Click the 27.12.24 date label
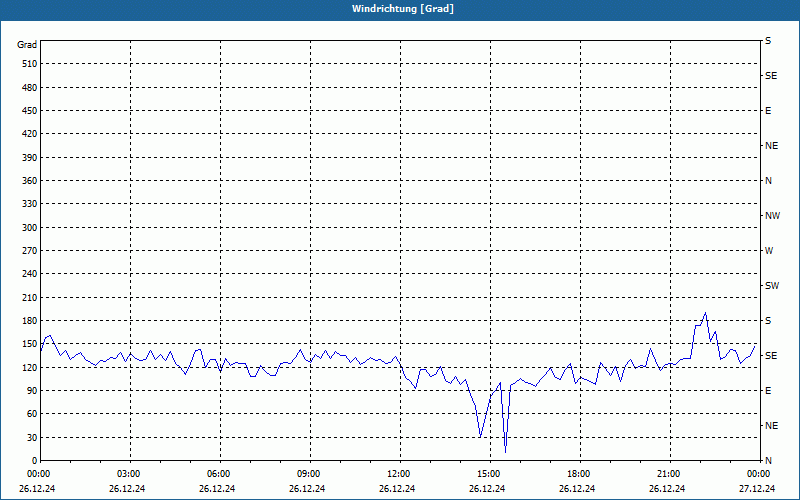The image size is (800, 500). click(757, 488)
